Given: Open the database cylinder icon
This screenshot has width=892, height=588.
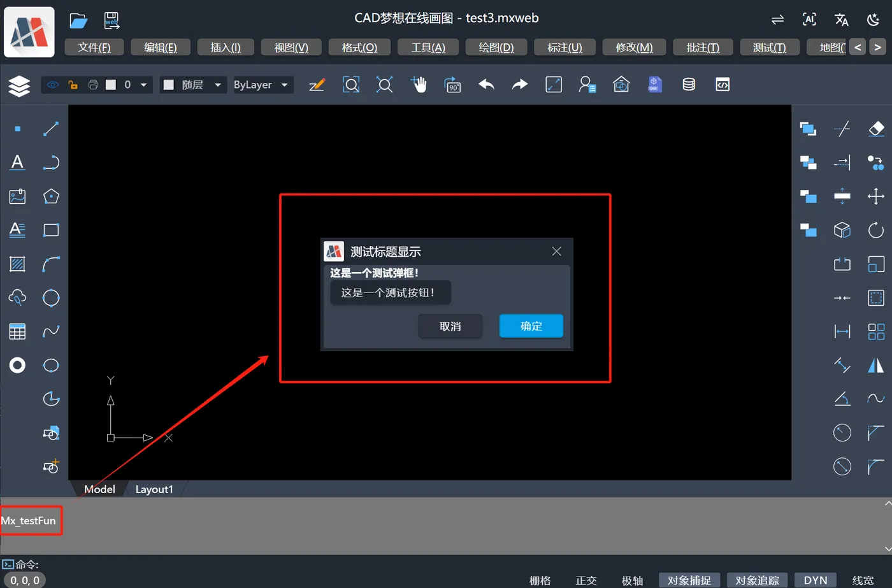Looking at the screenshot, I should coord(689,85).
